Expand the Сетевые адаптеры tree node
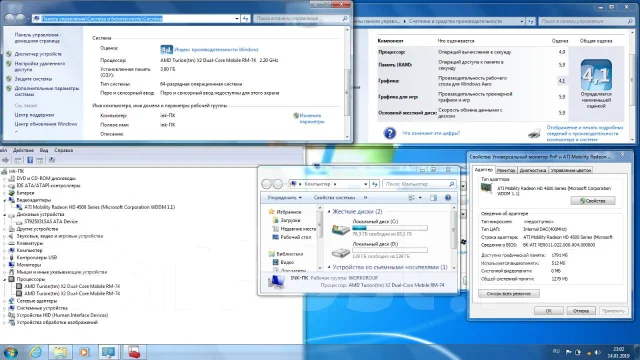The height and width of the screenshot is (360, 640). coord(4,301)
